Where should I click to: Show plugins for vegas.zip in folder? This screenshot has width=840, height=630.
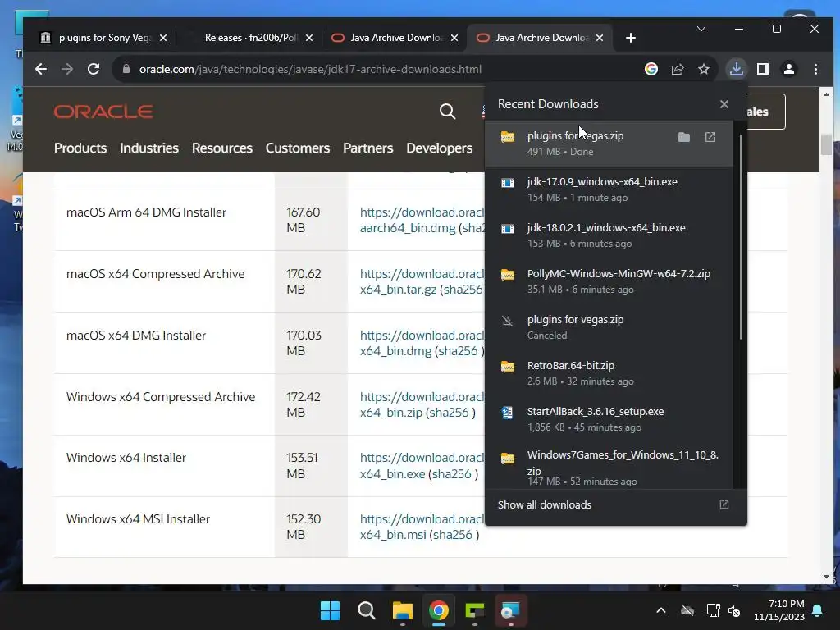pos(684,137)
